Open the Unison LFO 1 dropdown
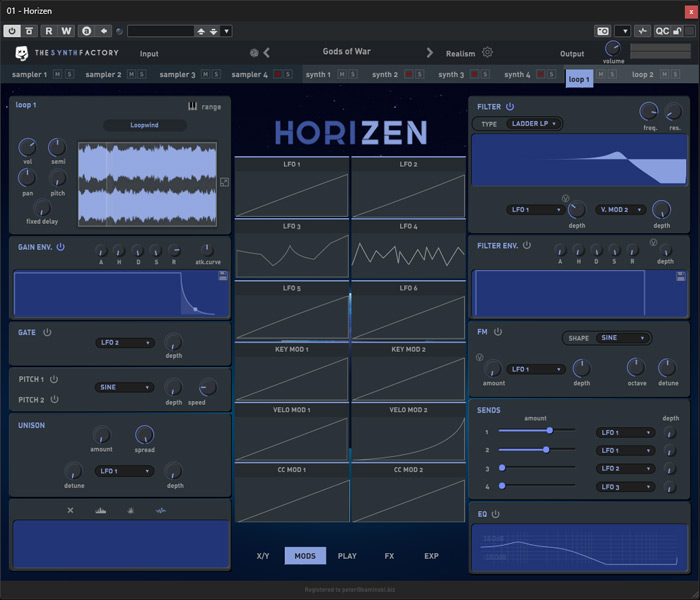The height and width of the screenshot is (600, 700). [x=124, y=471]
